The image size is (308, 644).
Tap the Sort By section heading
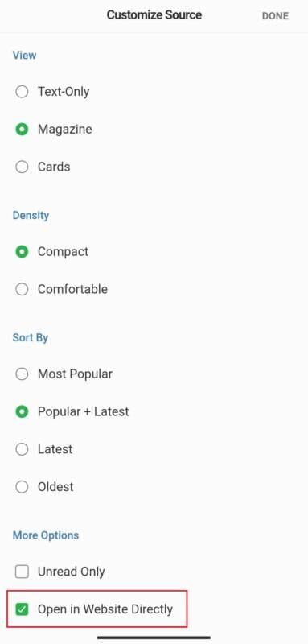pyautogui.click(x=31, y=337)
